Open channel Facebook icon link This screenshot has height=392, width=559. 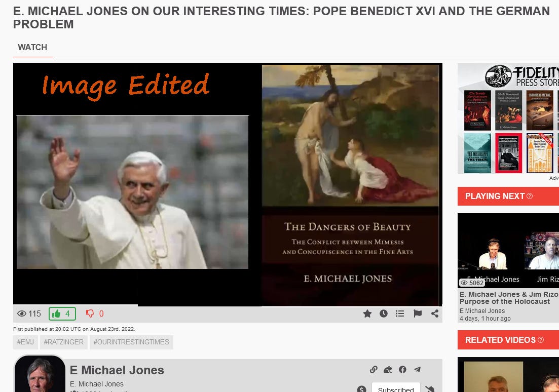pyautogui.click(x=402, y=370)
